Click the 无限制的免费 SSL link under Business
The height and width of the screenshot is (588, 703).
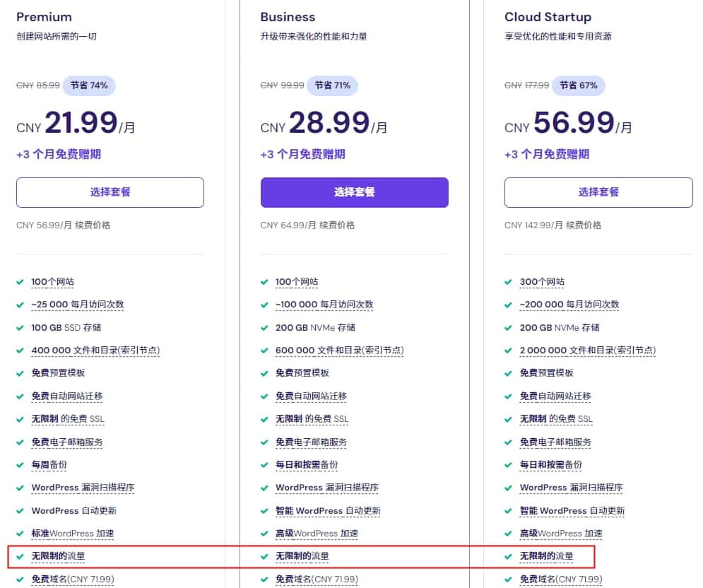pos(314,419)
